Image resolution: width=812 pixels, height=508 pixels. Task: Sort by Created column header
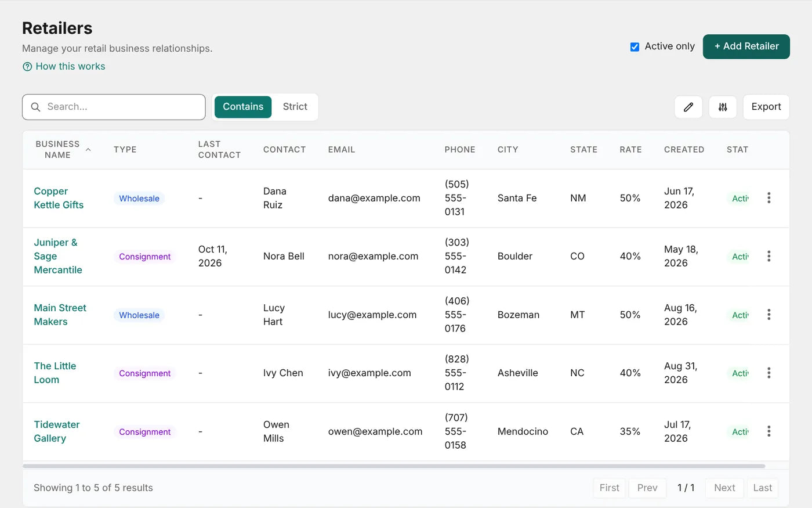(x=684, y=150)
